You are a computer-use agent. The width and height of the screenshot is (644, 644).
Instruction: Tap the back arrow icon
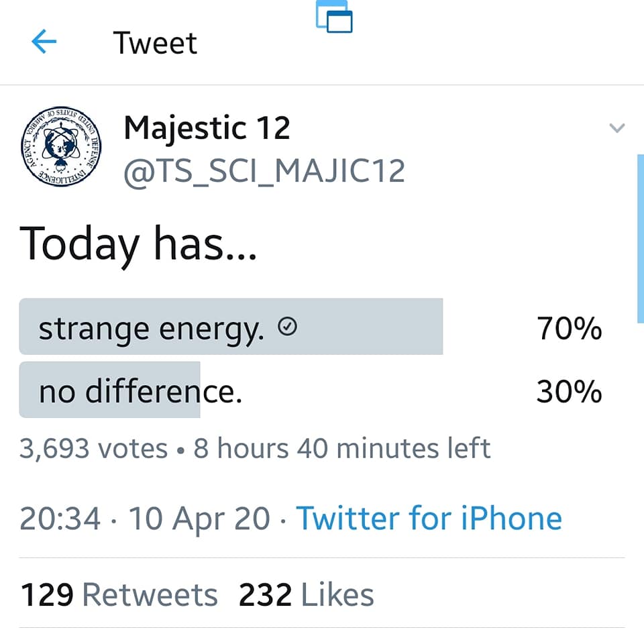[44, 42]
